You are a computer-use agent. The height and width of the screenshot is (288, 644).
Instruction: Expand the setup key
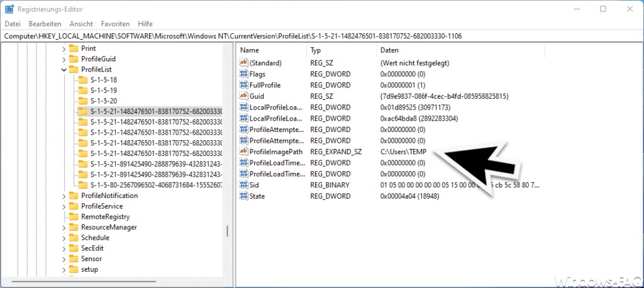click(64, 270)
